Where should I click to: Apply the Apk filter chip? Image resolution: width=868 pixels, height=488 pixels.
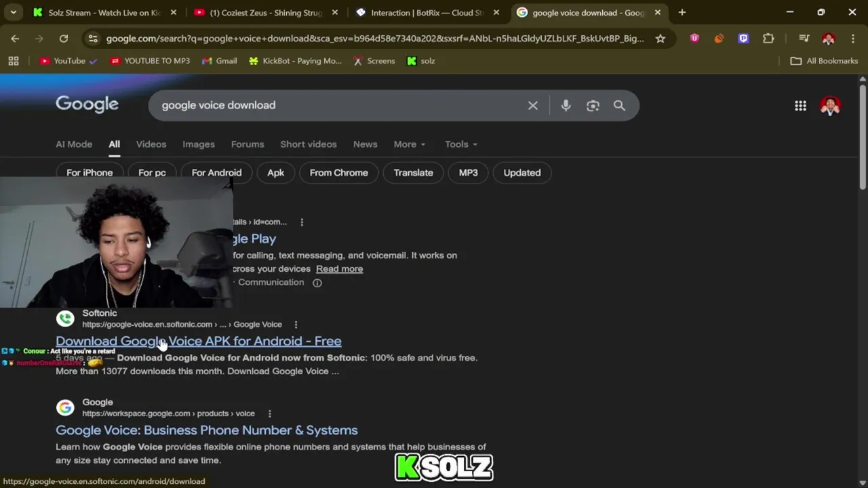coord(275,173)
